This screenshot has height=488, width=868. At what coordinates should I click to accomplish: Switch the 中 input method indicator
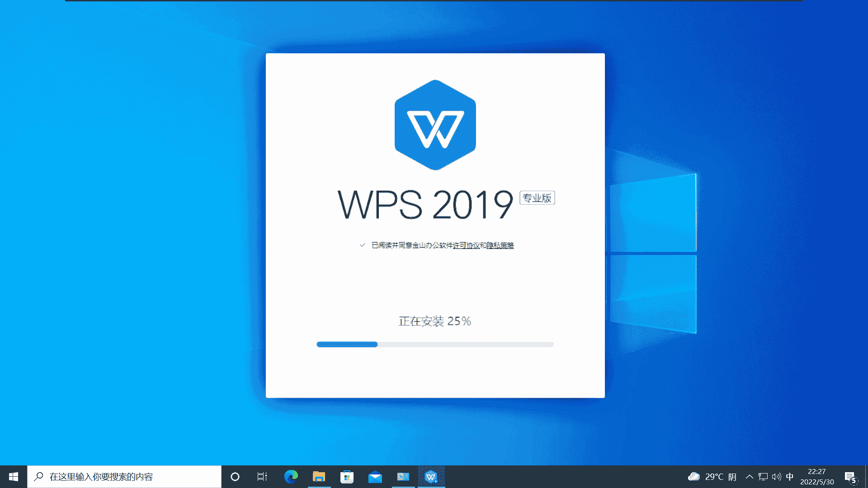click(790, 477)
